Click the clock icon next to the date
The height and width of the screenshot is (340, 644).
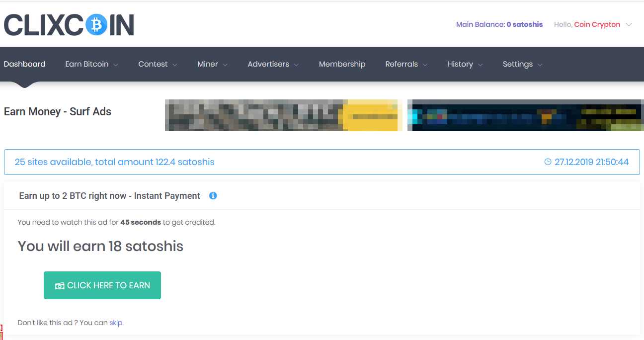pyautogui.click(x=548, y=162)
